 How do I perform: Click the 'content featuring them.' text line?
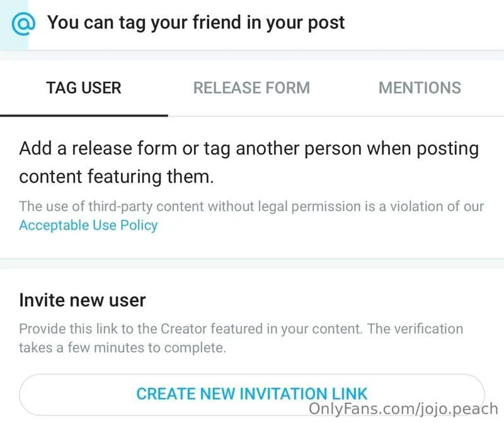click(117, 177)
